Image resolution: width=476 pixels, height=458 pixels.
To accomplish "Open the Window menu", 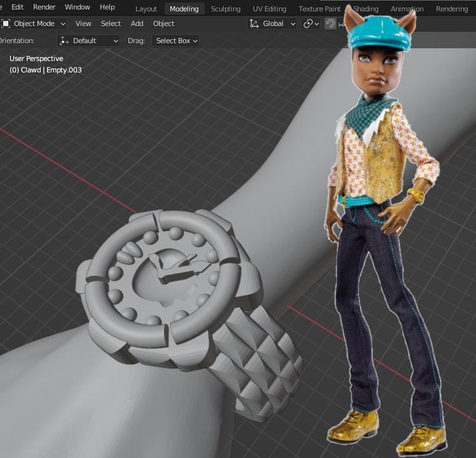I will (77, 7).
